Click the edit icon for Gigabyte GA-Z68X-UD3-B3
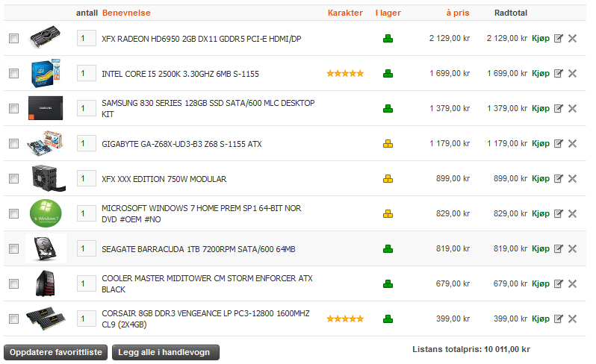Image resolution: width=596 pixels, height=364 pixels. pyautogui.click(x=558, y=143)
